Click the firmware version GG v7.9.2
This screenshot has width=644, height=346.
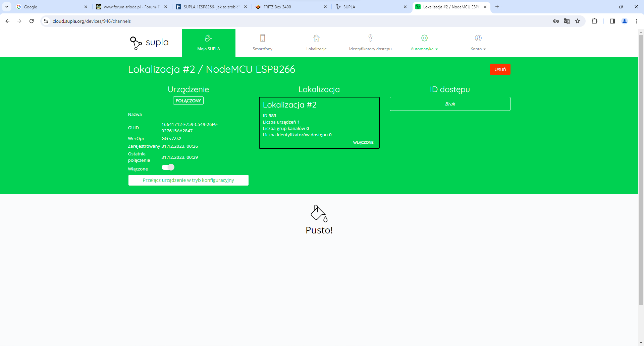pyautogui.click(x=171, y=138)
